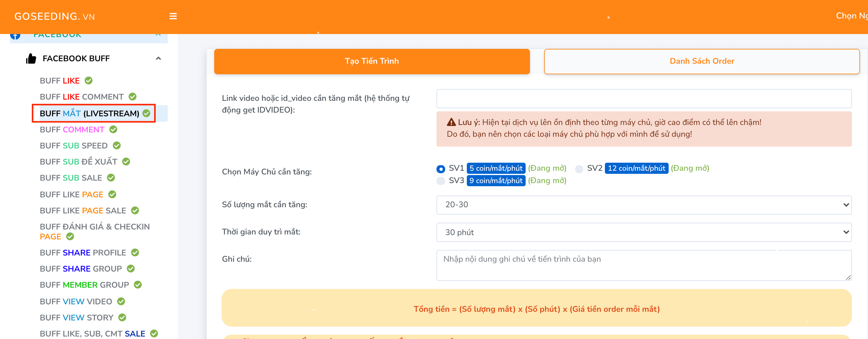
Task: Click check icon beside BUFF COMMENT
Action: click(113, 129)
